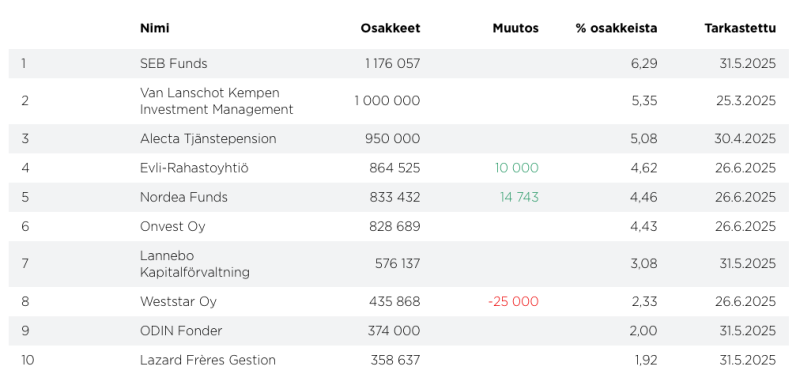Click the red -25 000 change value
Image resolution: width=800 pixels, height=374 pixels.
[x=513, y=302]
